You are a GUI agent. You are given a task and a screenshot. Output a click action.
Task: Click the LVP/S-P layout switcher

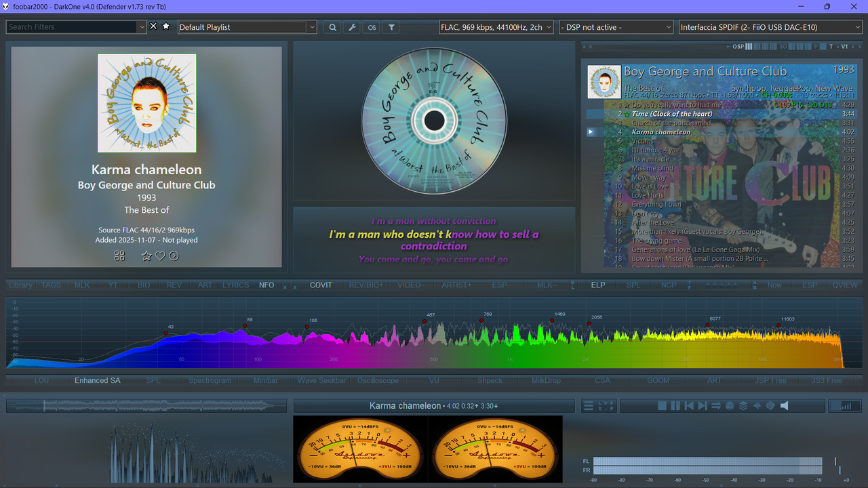[x=606, y=406]
